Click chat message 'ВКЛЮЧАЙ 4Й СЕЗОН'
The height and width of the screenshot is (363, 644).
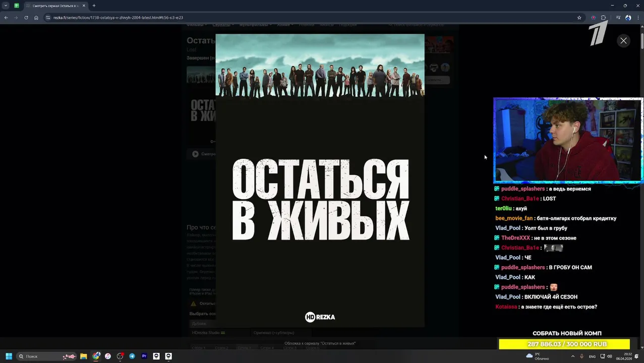[551, 297]
